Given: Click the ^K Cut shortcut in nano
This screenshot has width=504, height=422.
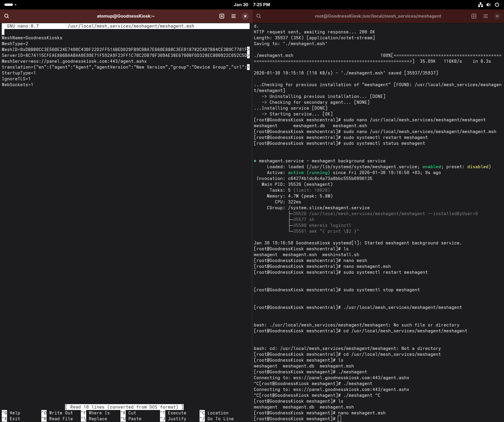Looking at the screenshot, I should click(x=128, y=413).
